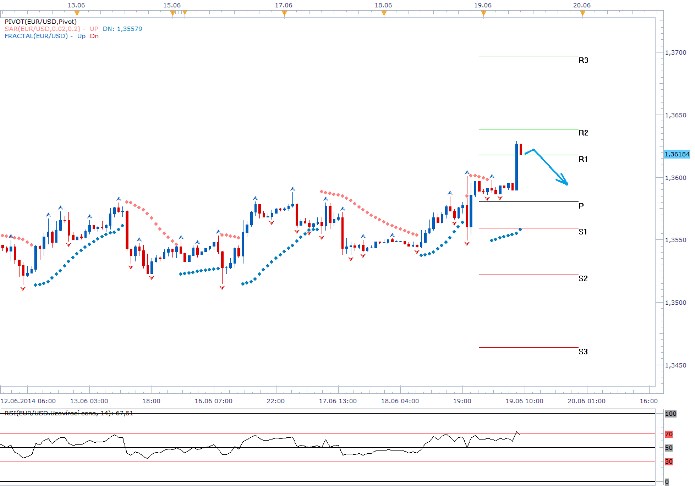Click the S3 pivot level label
Image resolution: width=695 pixels, height=486 pixels.
pos(582,351)
